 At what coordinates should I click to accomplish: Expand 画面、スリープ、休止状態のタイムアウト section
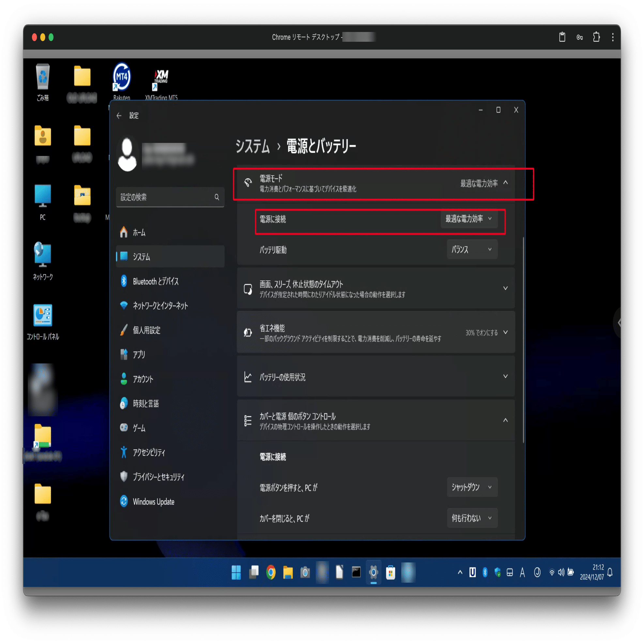pos(505,288)
